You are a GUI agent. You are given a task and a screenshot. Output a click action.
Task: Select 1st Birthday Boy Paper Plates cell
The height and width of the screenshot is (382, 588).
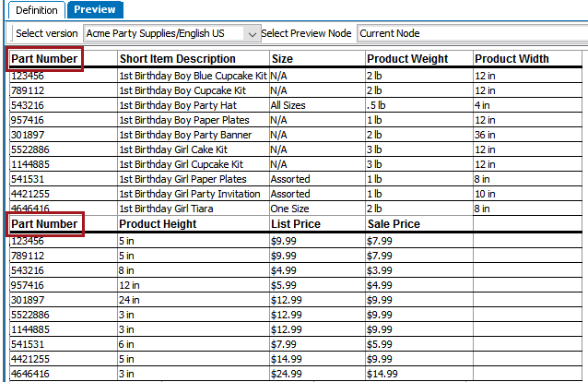pos(194,120)
